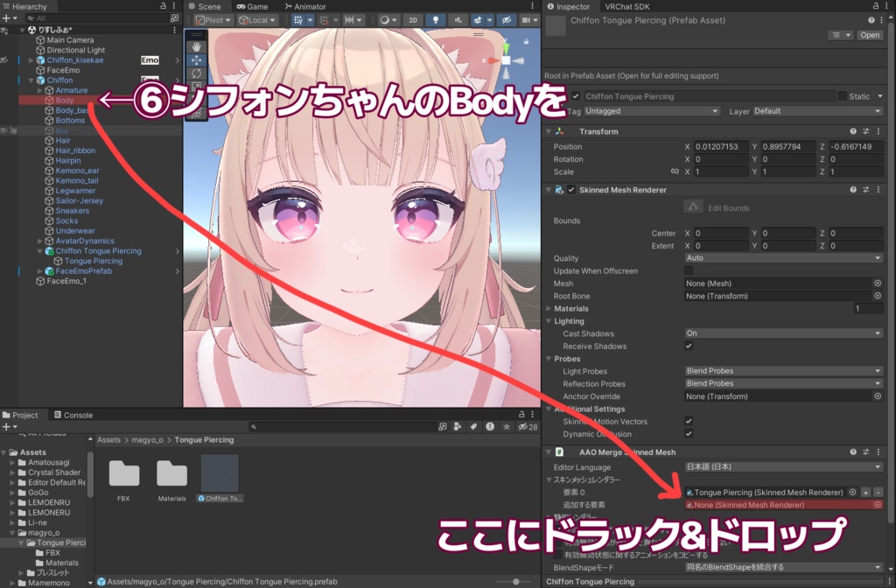Open Transform component help icon
This screenshot has height=588, width=896.
pyautogui.click(x=853, y=131)
